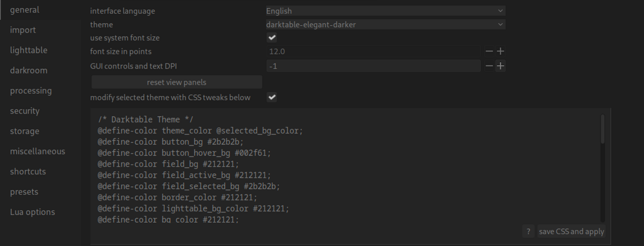This screenshot has width=644, height=246.
Task: Toggle modify theme with CSS tweaks
Action: click(272, 97)
